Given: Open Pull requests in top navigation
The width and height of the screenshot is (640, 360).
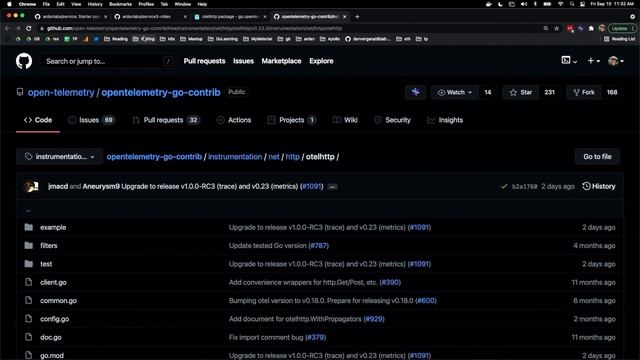Looking at the screenshot, I should 204,61.
